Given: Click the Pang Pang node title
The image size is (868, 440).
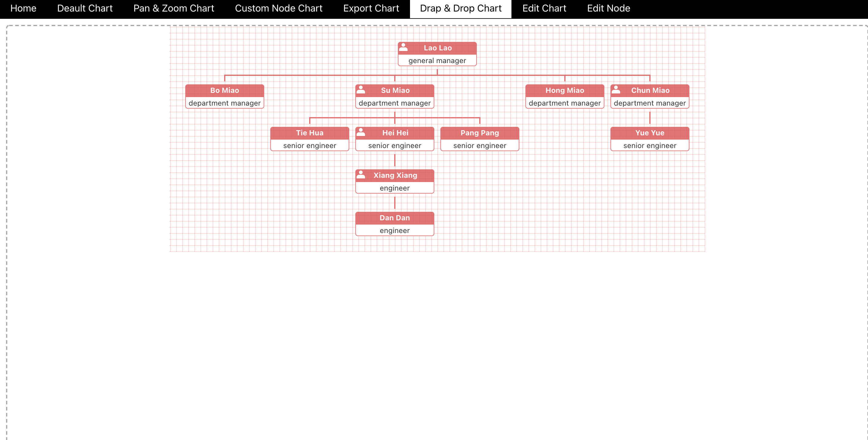Looking at the screenshot, I should tap(480, 133).
